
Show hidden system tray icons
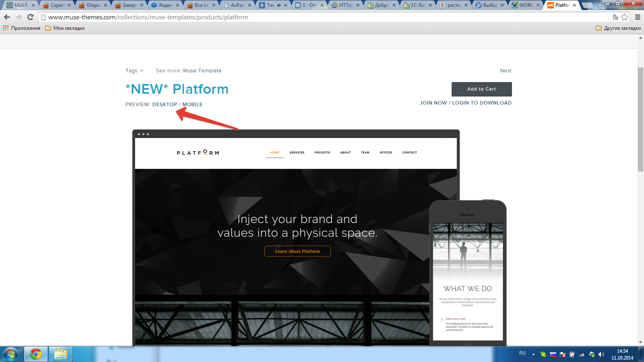coord(533,355)
